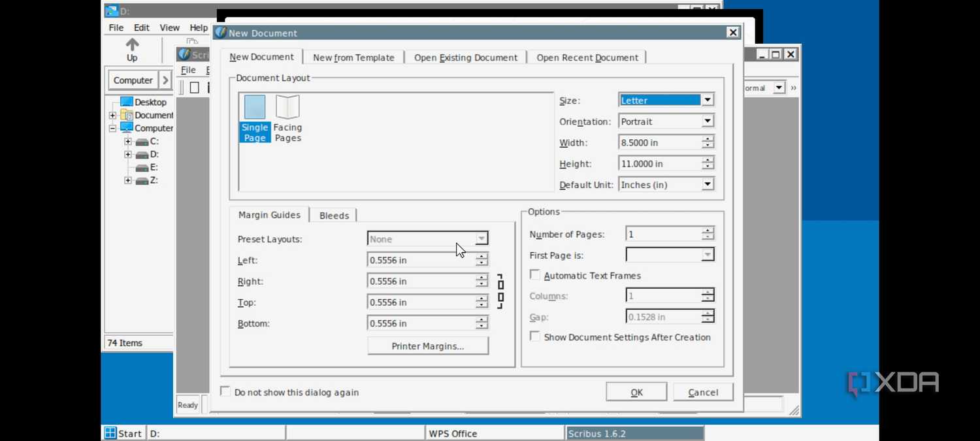This screenshot has height=441, width=980.
Task: Click the Cancel button
Action: click(x=703, y=392)
